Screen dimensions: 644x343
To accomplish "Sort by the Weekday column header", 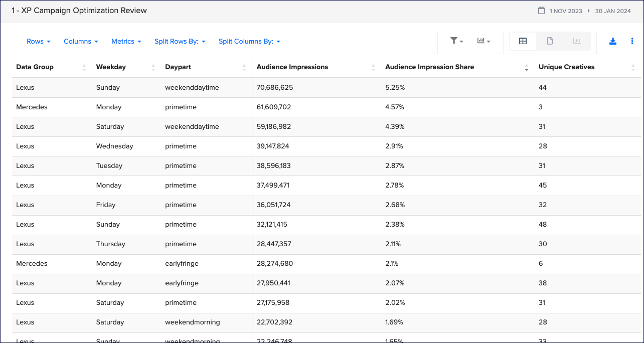I will click(111, 67).
